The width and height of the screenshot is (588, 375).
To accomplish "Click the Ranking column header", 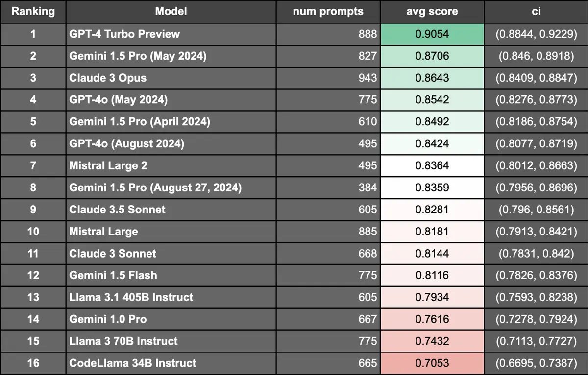I will (33, 12).
